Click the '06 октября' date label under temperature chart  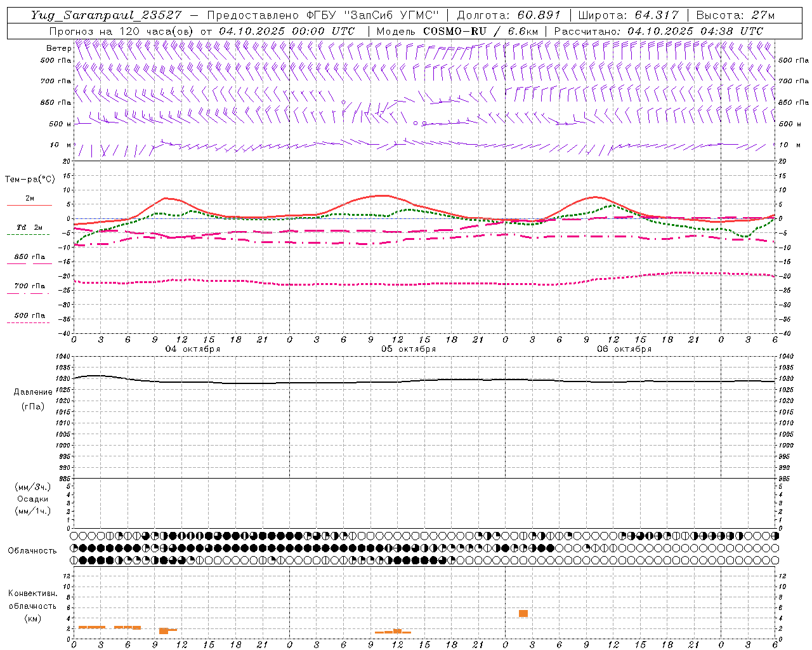pos(624,349)
